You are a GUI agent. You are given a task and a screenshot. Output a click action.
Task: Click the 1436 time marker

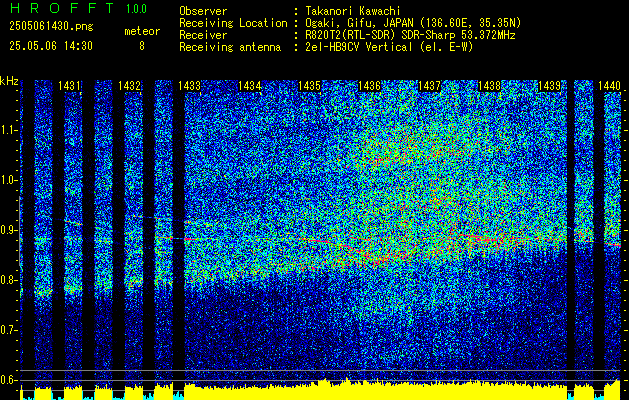tap(369, 85)
